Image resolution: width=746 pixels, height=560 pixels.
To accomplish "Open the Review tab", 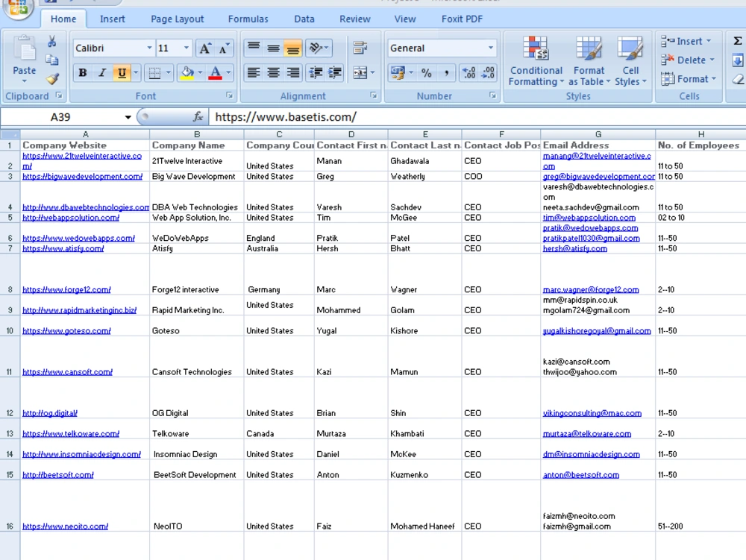I will tap(355, 19).
